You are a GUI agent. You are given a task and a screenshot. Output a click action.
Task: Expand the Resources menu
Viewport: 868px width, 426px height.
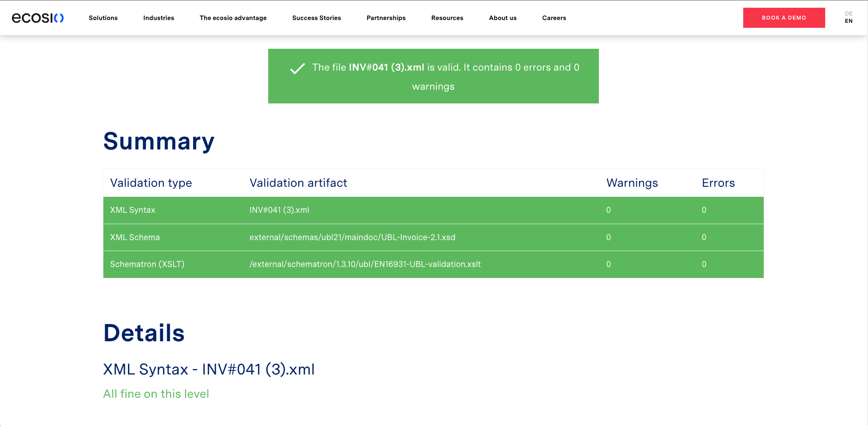tap(447, 18)
